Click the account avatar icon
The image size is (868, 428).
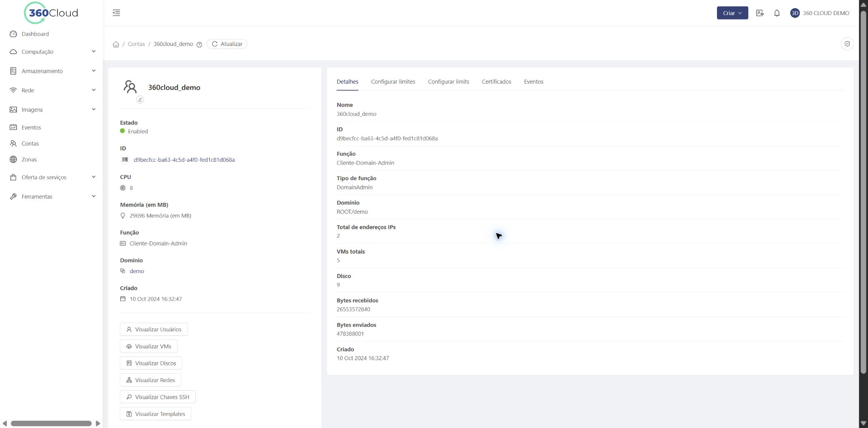[x=130, y=87]
